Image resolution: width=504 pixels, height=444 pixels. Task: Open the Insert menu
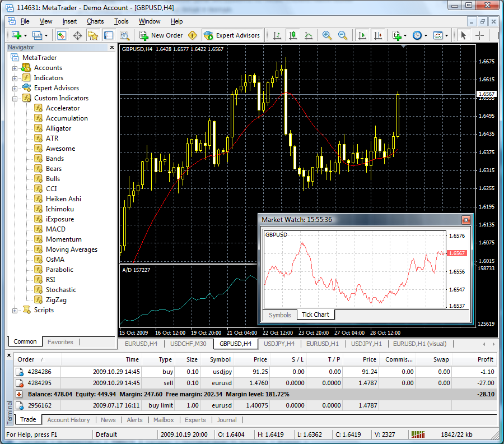click(x=70, y=21)
